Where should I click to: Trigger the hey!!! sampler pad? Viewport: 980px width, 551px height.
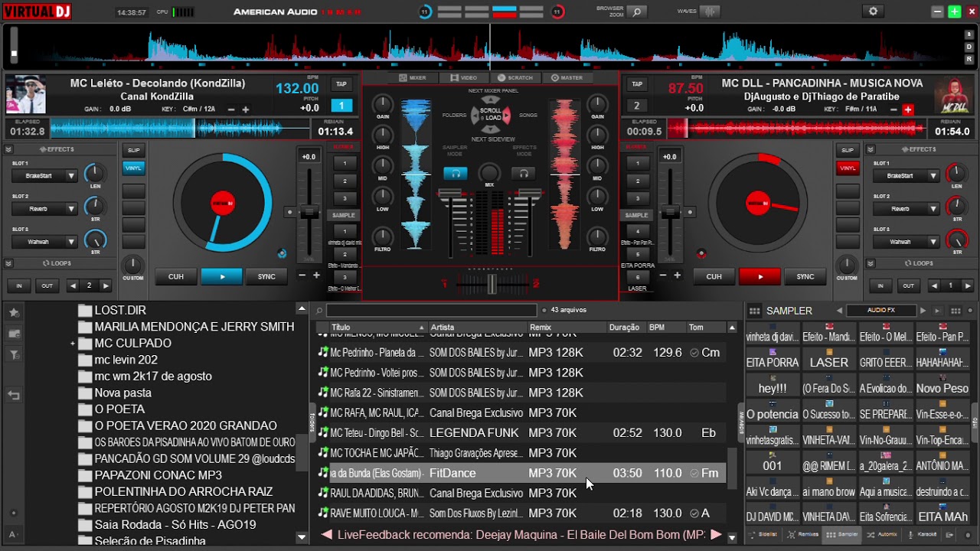(773, 385)
